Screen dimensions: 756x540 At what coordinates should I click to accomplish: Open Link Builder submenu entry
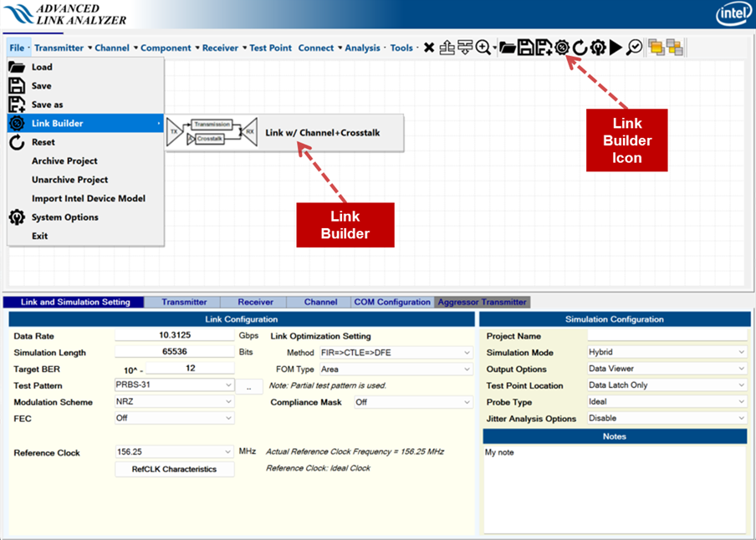(x=86, y=124)
